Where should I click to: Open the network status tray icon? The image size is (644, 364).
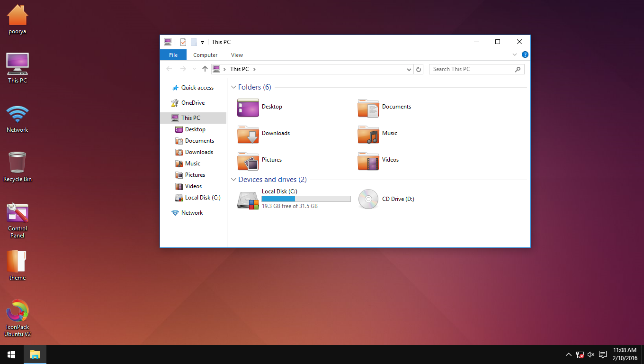580,355
